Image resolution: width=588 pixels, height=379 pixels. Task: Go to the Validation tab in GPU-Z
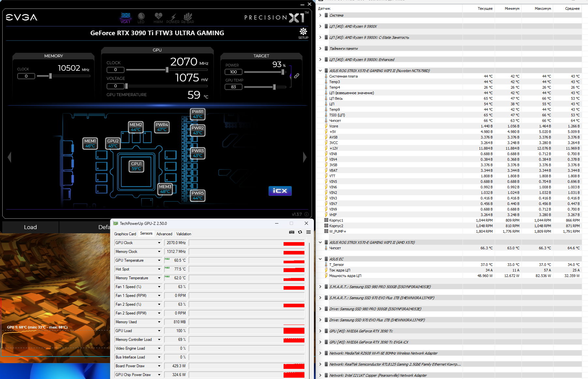click(184, 234)
